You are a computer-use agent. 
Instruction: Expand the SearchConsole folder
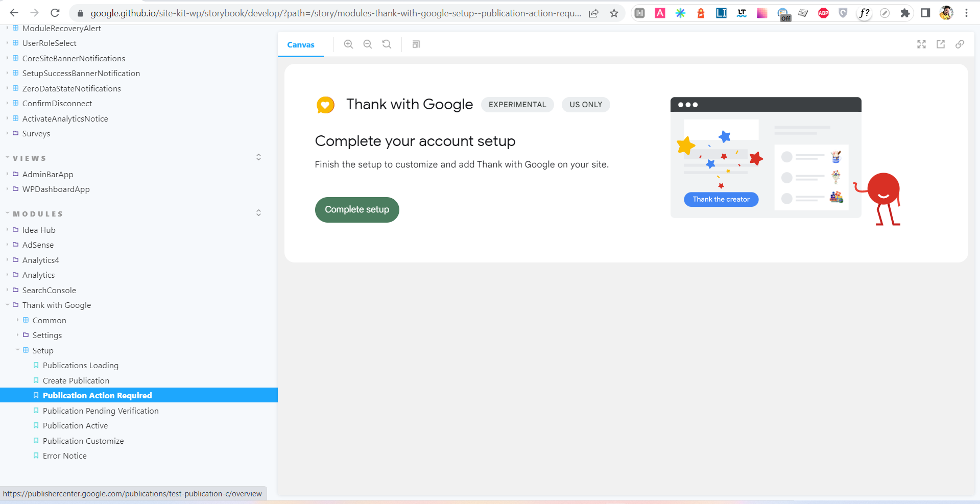click(x=49, y=290)
